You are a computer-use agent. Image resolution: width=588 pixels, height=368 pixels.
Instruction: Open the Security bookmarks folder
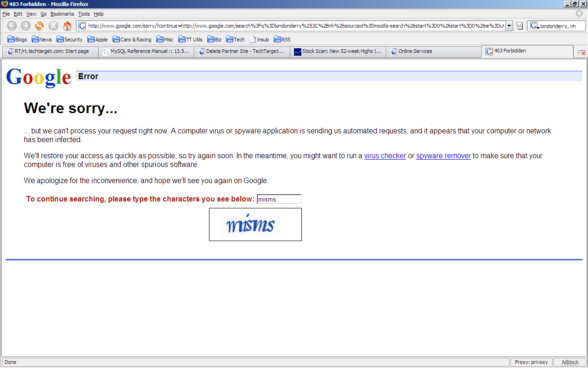click(69, 40)
